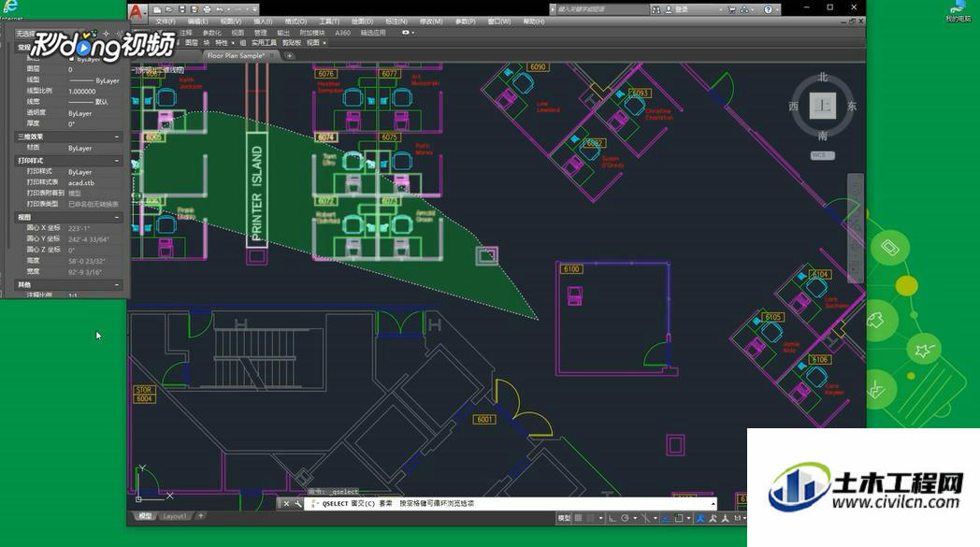
Task: Open the 文件(F) menu
Action: 166,22
